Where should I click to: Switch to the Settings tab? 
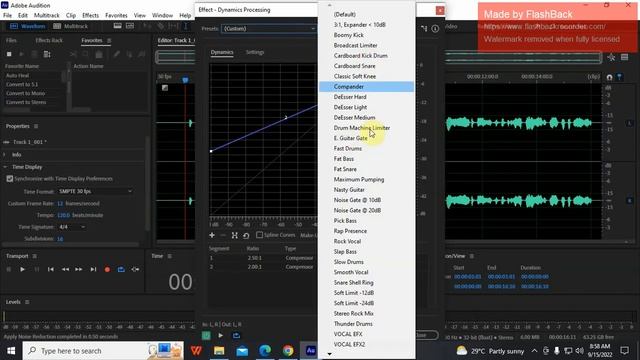coord(255,52)
